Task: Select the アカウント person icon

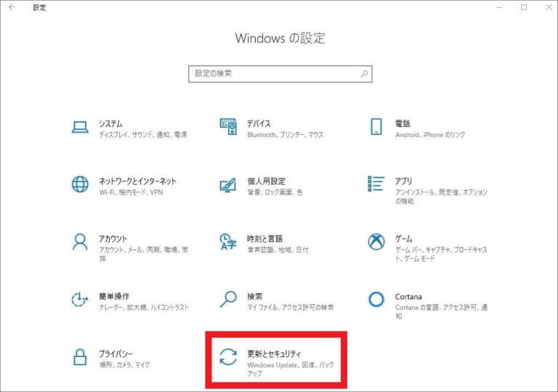Action: [x=80, y=242]
